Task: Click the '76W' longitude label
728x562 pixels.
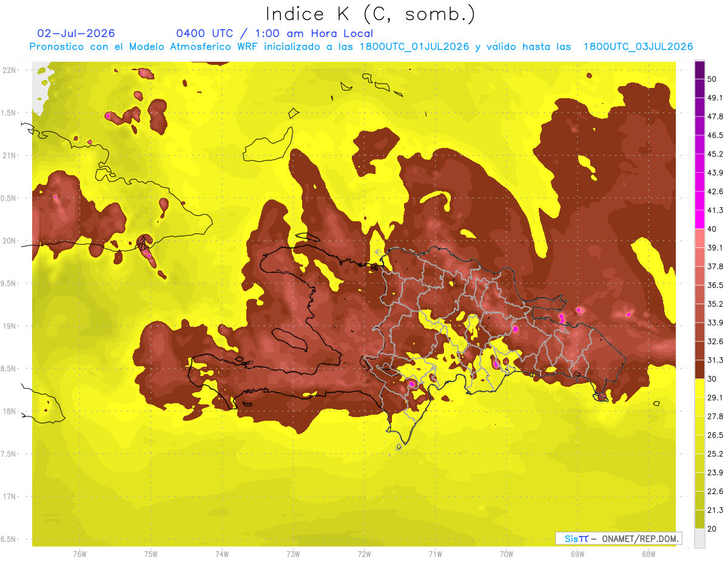Action: [x=79, y=554]
